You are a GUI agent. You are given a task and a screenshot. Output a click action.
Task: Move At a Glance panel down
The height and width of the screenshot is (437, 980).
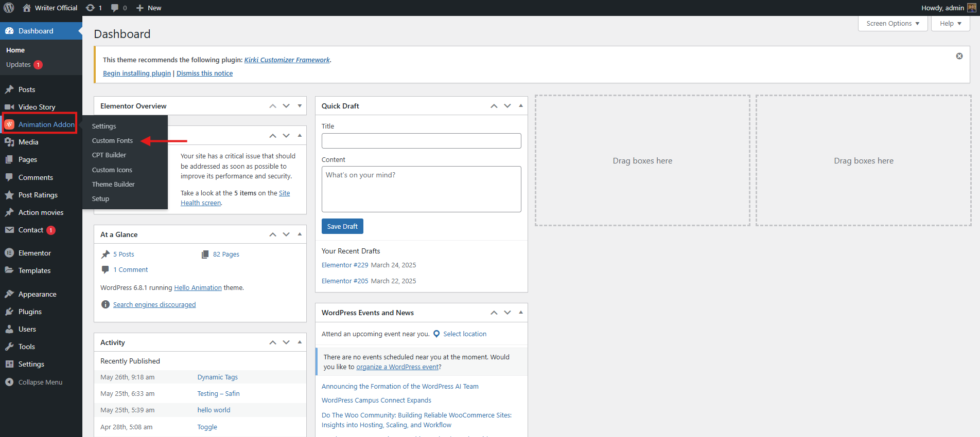point(286,234)
